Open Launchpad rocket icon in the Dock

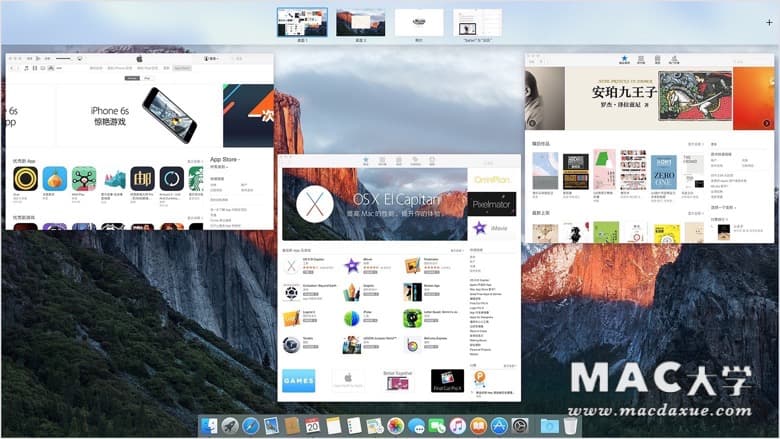tap(230, 426)
